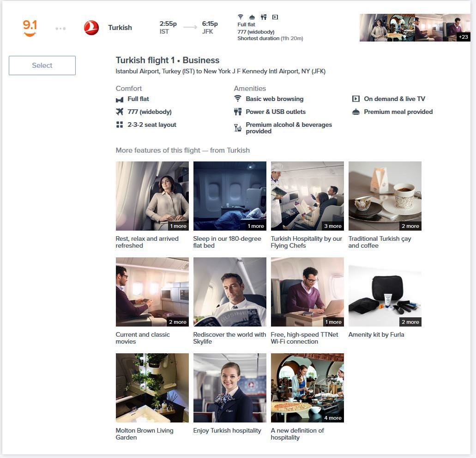
Task: Click the plug icon beside Power & USB outlets
Action: pyautogui.click(x=238, y=112)
